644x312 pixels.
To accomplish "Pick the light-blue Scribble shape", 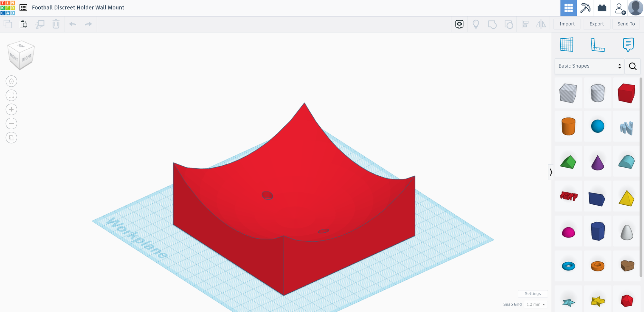I will pyautogui.click(x=627, y=128).
